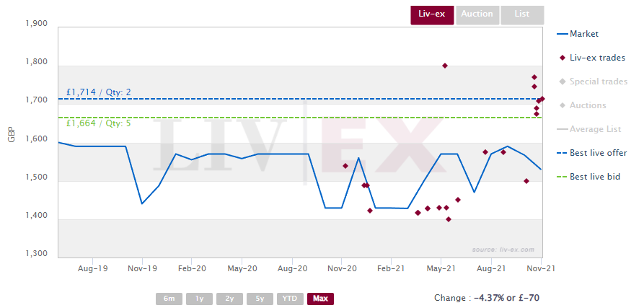
Task: Open the Auction tab
Action: click(477, 14)
